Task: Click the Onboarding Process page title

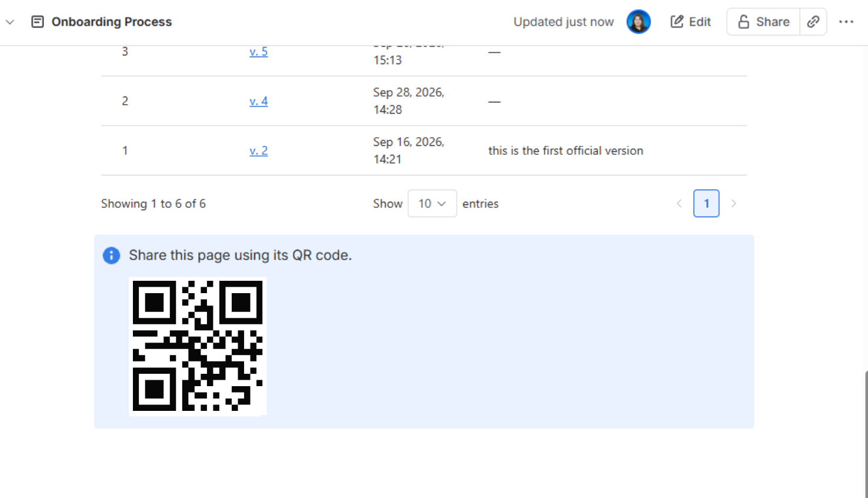Action: pyautogui.click(x=112, y=22)
